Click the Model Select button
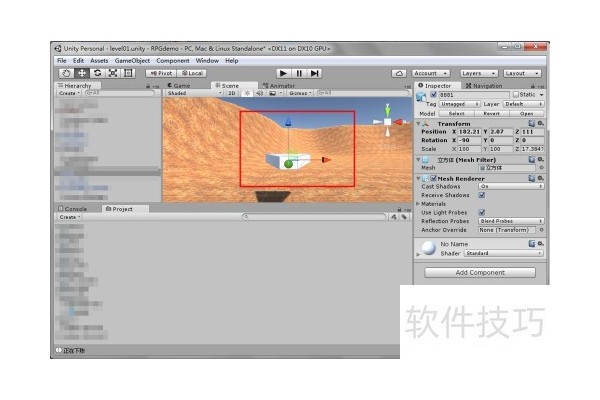This screenshot has height=400, width=600. point(457,114)
